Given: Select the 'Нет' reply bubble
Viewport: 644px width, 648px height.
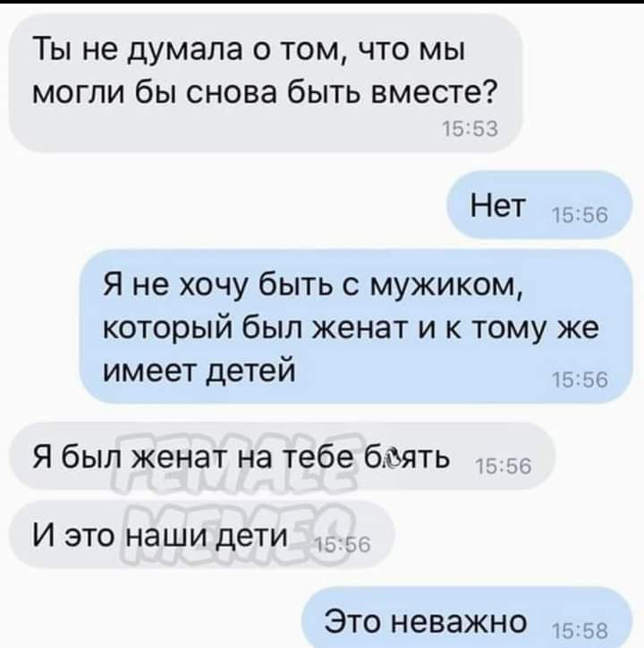Looking at the screenshot, I should pos(539,205).
